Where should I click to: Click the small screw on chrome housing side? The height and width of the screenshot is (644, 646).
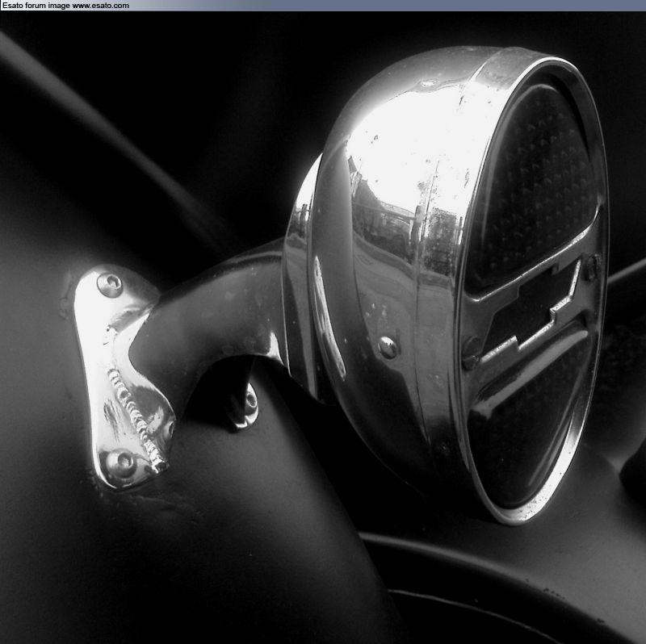388,347
